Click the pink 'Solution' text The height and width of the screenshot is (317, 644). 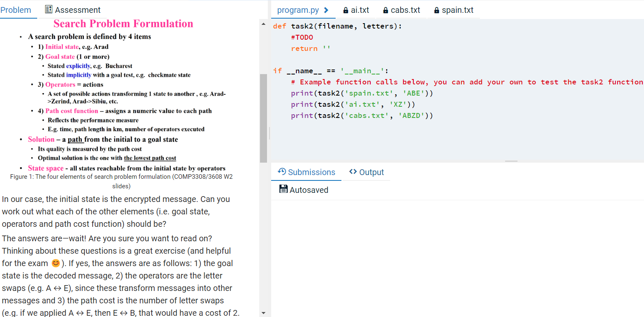(41, 139)
